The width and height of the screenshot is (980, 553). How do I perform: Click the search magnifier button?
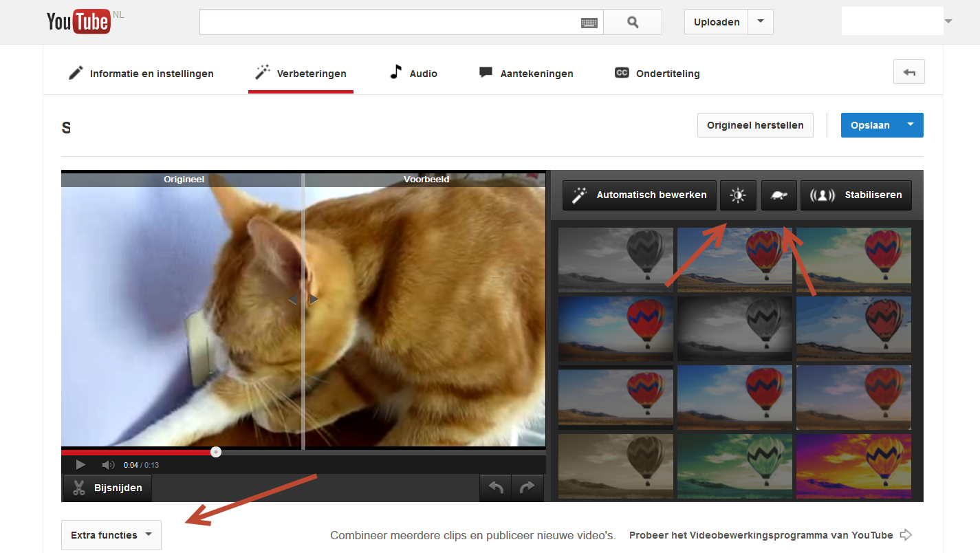click(633, 22)
